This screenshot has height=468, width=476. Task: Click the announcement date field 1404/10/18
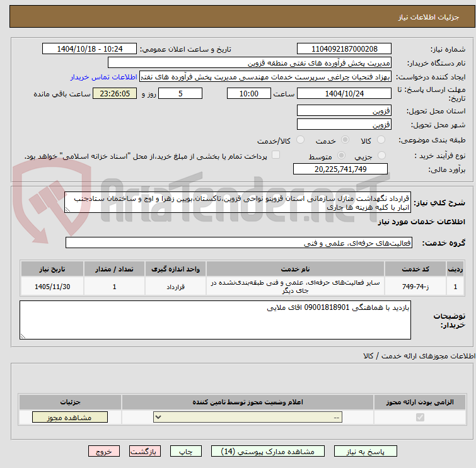[90, 49]
